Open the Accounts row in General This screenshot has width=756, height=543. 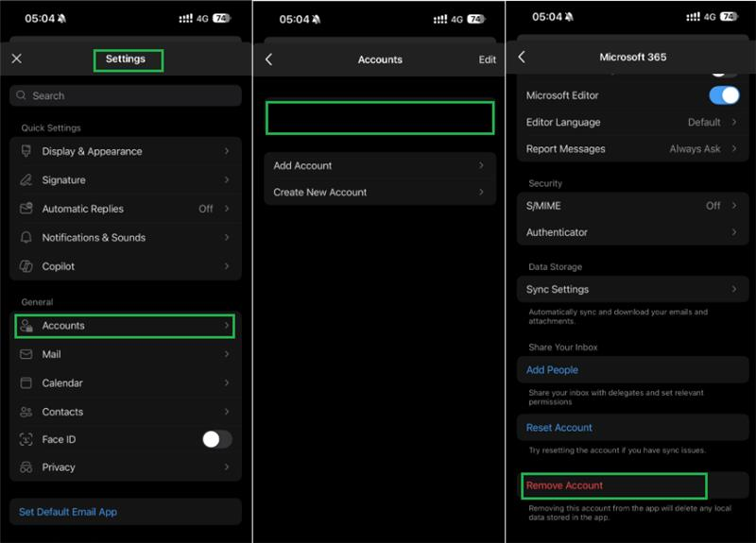point(125,326)
